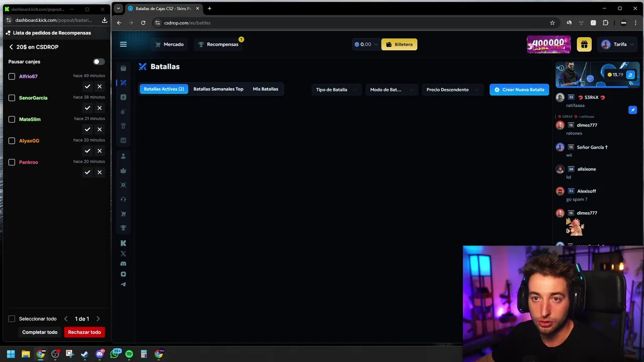Open the browser tab search dropdown
Image resolution: width=644 pixels, height=362 pixels.
click(x=118, y=9)
